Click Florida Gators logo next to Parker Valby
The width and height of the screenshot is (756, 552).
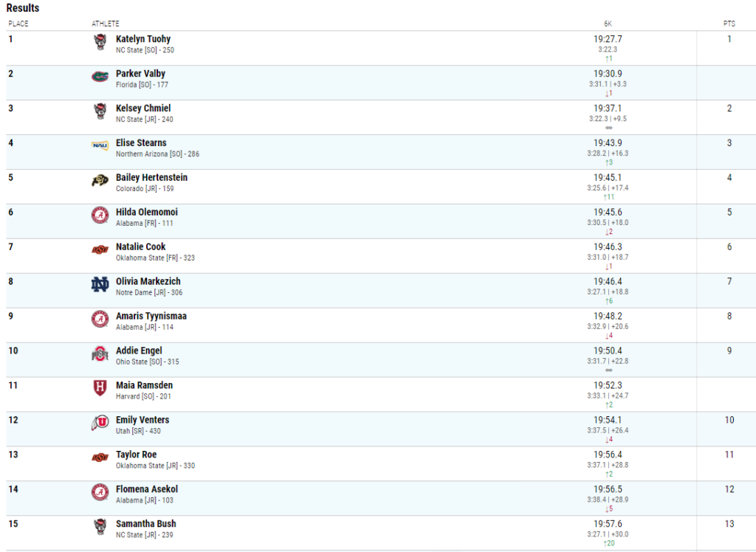[x=100, y=77]
